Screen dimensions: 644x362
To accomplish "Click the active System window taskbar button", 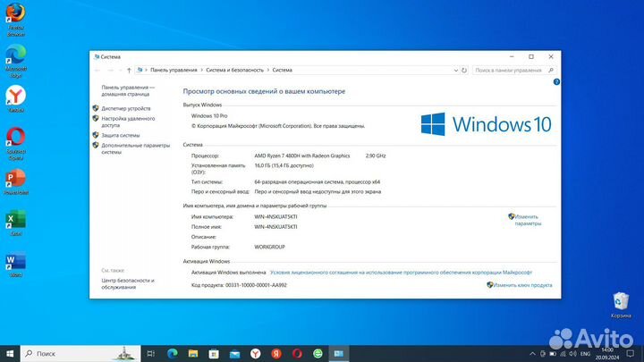I will 339,353.
